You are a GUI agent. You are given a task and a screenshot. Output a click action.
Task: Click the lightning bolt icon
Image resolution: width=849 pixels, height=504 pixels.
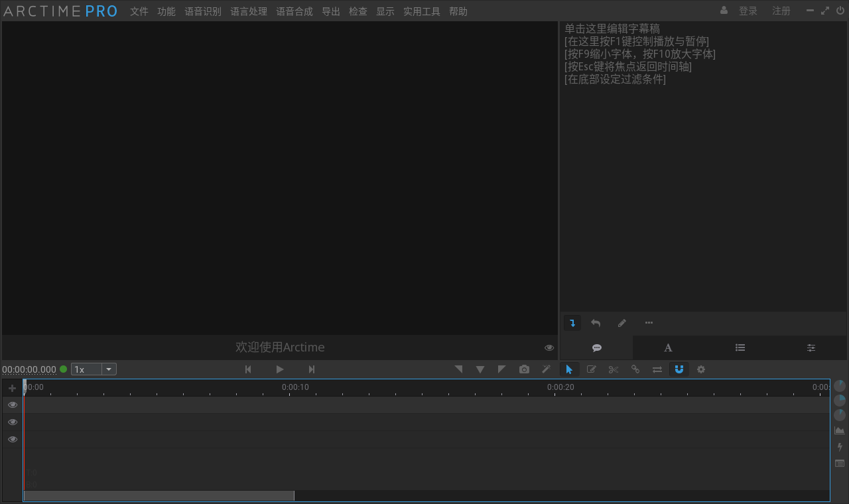point(840,447)
